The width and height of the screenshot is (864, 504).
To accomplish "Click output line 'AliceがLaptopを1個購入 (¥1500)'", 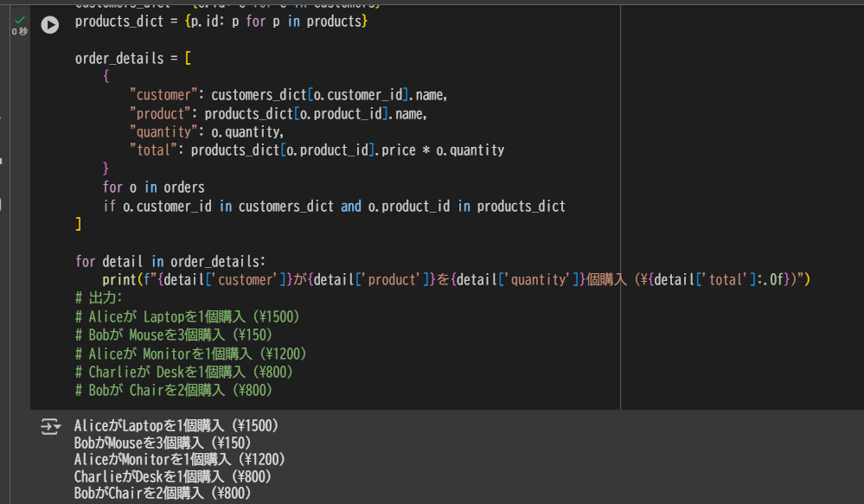I will 176,426.
